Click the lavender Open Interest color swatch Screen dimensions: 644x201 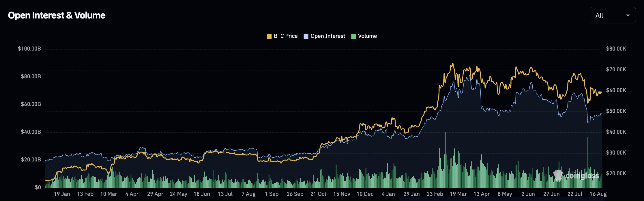tap(306, 36)
